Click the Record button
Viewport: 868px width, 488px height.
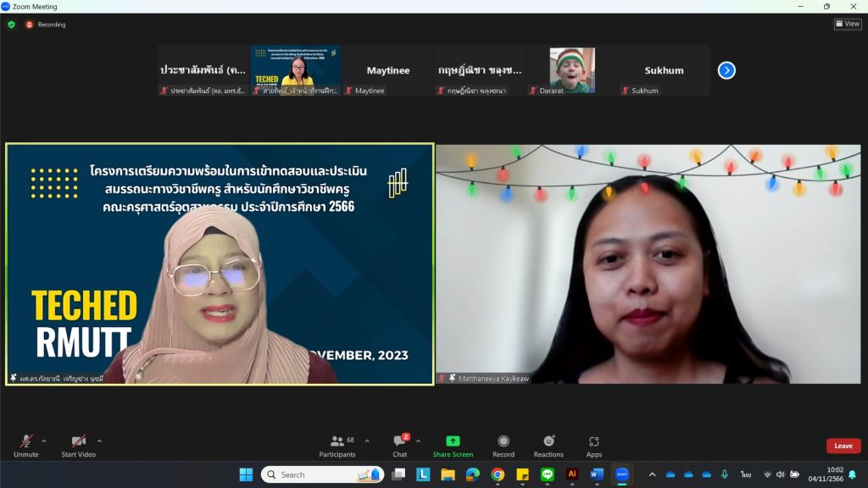[504, 446]
